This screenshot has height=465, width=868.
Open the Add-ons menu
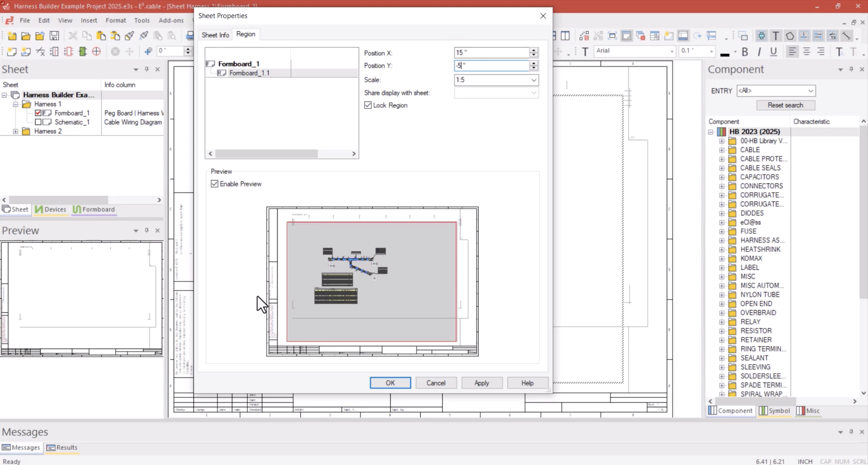click(171, 20)
